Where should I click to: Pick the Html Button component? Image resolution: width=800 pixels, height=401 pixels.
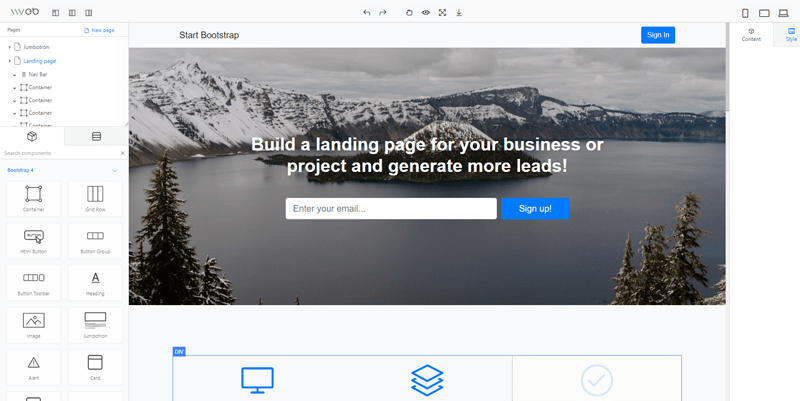tap(34, 241)
